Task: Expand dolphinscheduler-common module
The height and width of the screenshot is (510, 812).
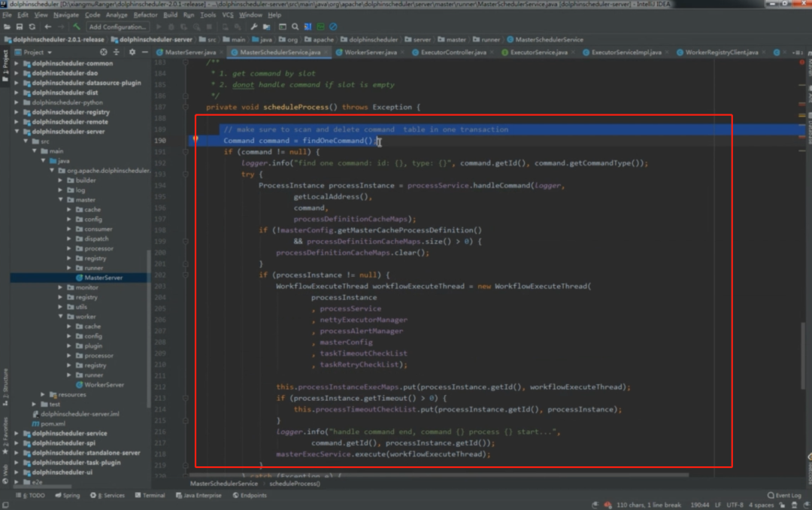Action: pos(17,63)
